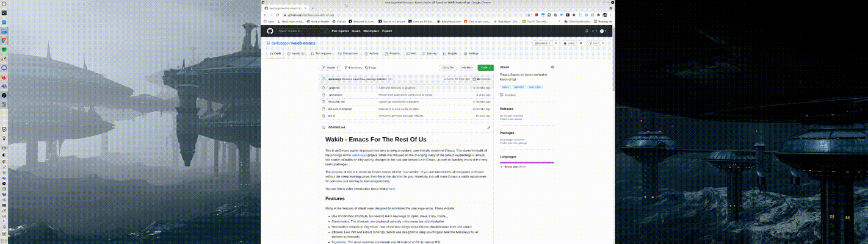The height and width of the screenshot is (244, 868).
Task: Open the notifications bell in GitHub header
Action: click(587, 30)
